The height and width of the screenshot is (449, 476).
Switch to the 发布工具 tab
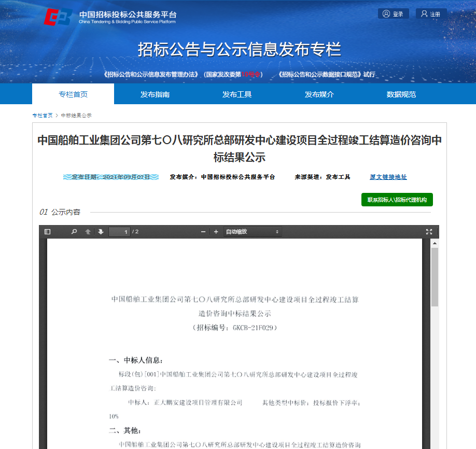[237, 94]
